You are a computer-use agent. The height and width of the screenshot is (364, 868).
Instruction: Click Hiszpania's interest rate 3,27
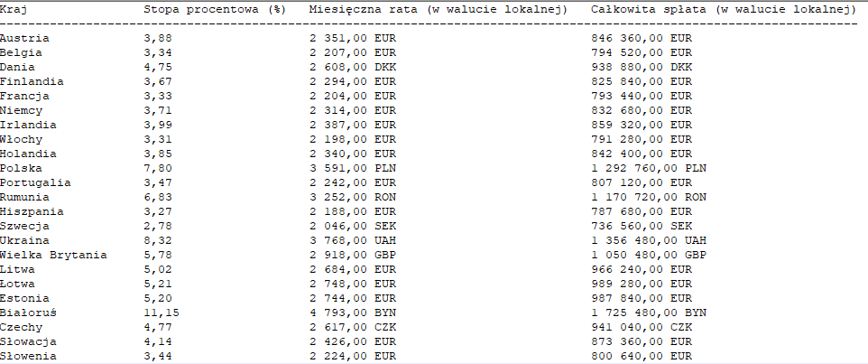tap(158, 211)
